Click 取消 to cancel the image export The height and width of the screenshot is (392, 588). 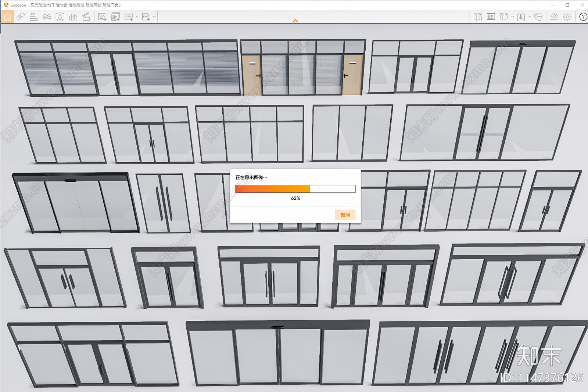coord(345,215)
